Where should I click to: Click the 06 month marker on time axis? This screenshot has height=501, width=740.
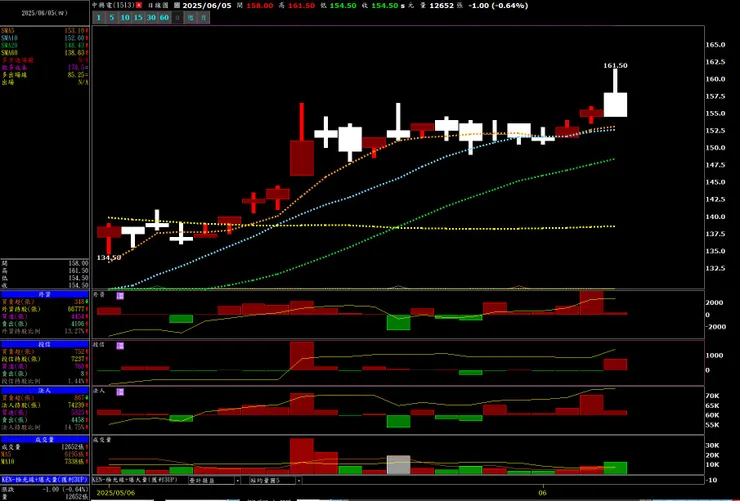tap(543, 493)
